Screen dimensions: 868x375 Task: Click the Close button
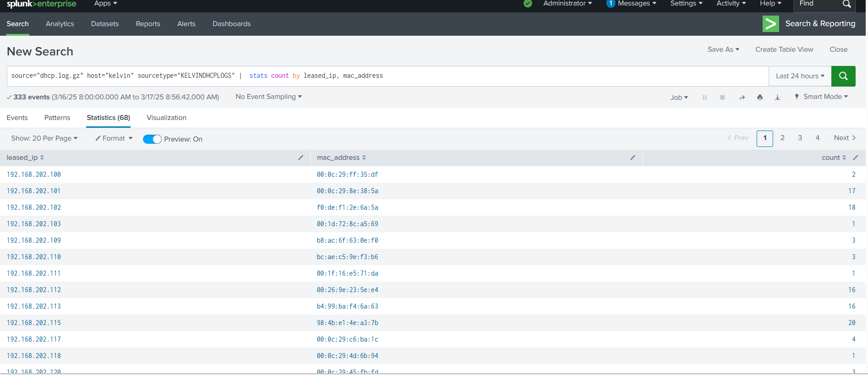838,49
